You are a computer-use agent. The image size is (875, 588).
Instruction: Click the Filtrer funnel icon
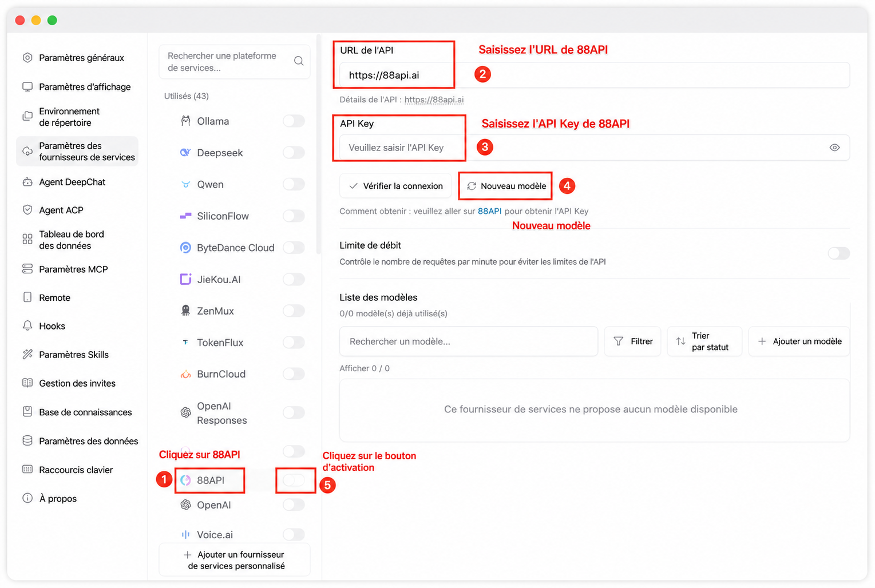click(619, 341)
